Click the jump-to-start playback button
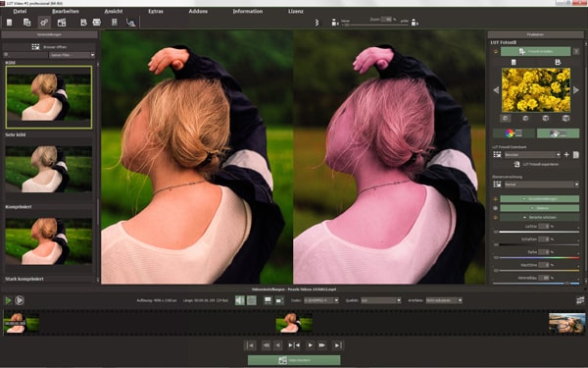This screenshot has height=368, width=588. pyautogui.click(x=250, y=345)
